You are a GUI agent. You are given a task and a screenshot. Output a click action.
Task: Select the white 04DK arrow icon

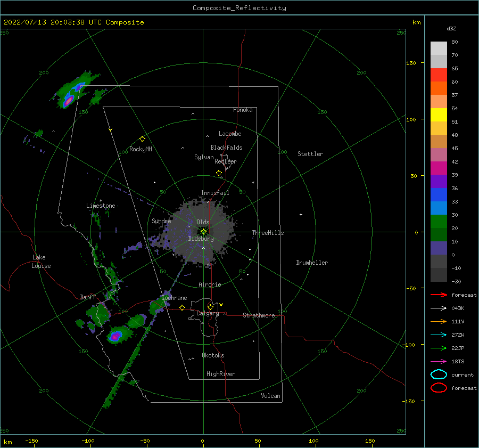click(439, 308)
